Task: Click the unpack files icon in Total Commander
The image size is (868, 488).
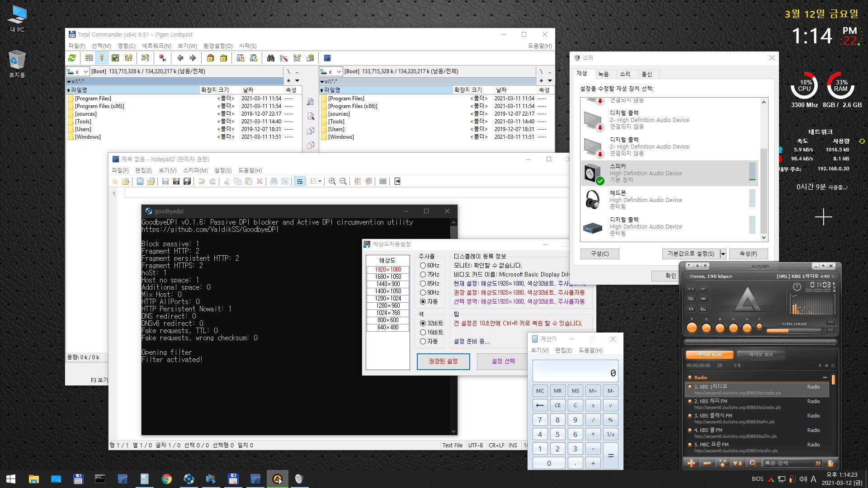Action: [x=223, y=58]
